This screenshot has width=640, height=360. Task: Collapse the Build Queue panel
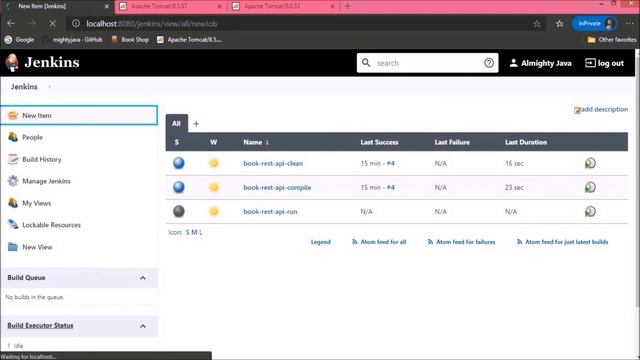[x=143, y=278]
